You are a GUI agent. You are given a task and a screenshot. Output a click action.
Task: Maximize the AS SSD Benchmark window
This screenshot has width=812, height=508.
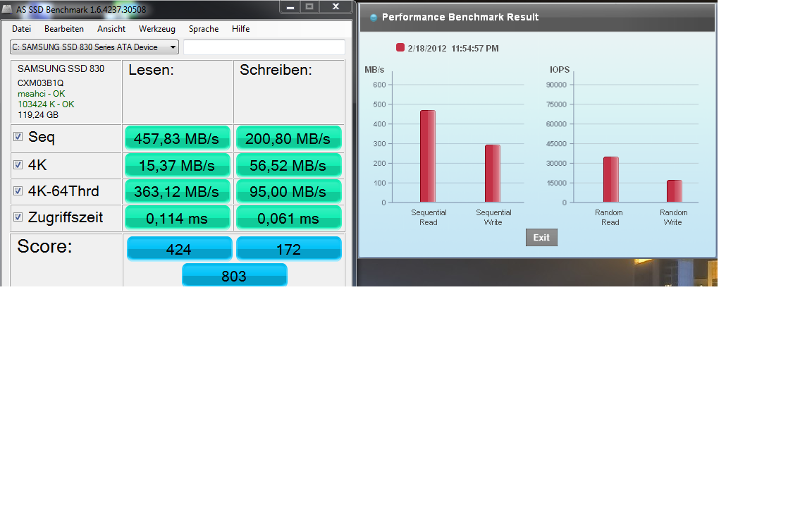(x=309, y=7)
